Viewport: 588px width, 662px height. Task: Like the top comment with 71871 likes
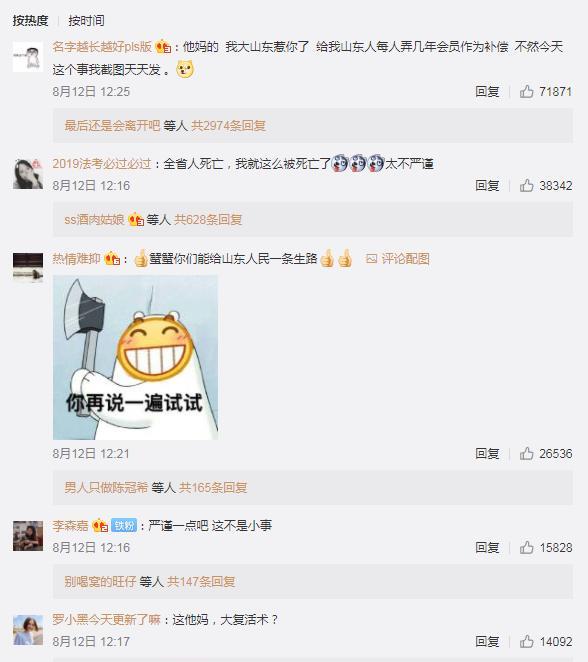tap(526, 91)
